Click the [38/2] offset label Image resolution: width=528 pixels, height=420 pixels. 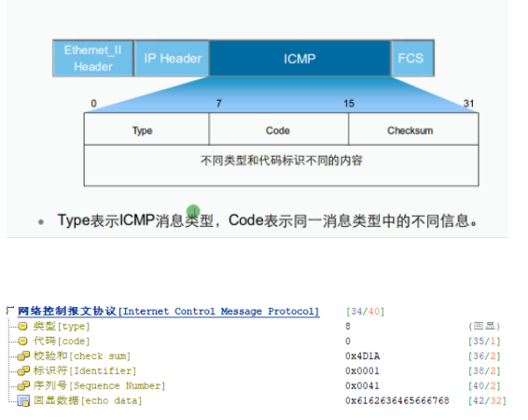pyautogui.click(x=484, y=371)
